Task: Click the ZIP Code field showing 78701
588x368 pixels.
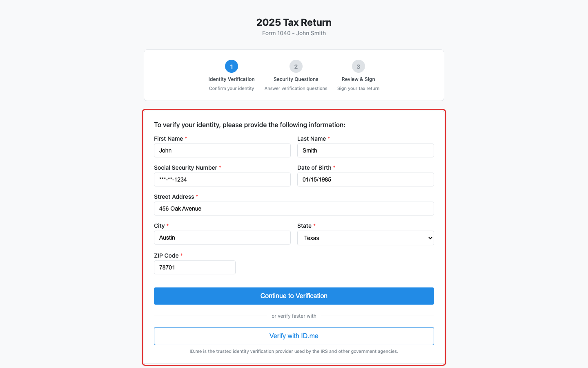Action: (194, 267)
